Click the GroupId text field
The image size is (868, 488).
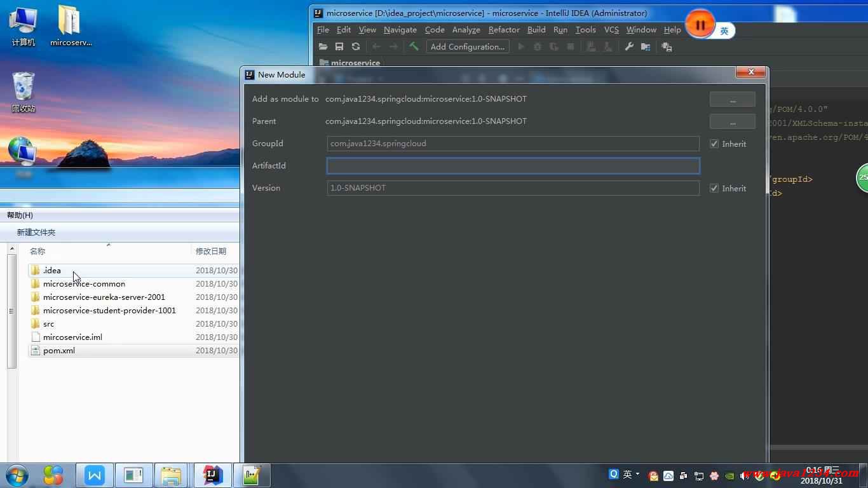[x=513, y=144]
